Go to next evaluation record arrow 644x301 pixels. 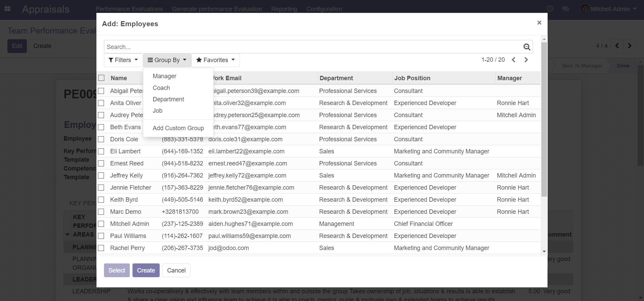[630, 46]
